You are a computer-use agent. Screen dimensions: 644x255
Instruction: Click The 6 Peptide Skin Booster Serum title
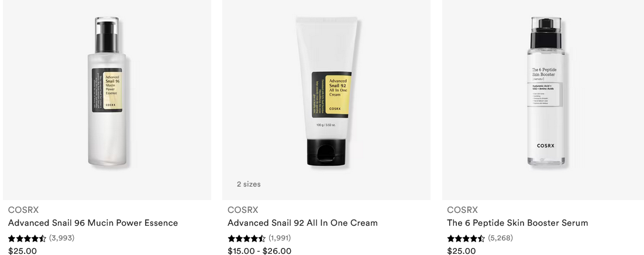click(518, 223)
